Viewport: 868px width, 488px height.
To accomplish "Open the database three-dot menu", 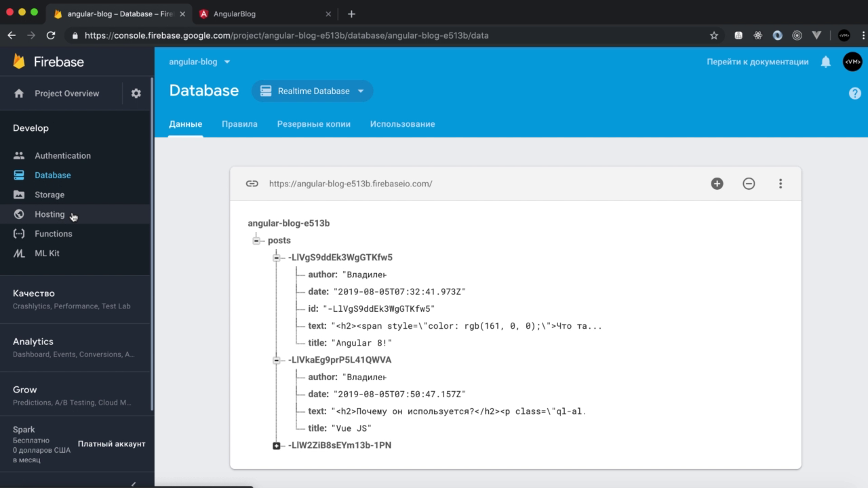I will [x=781, y=184].
